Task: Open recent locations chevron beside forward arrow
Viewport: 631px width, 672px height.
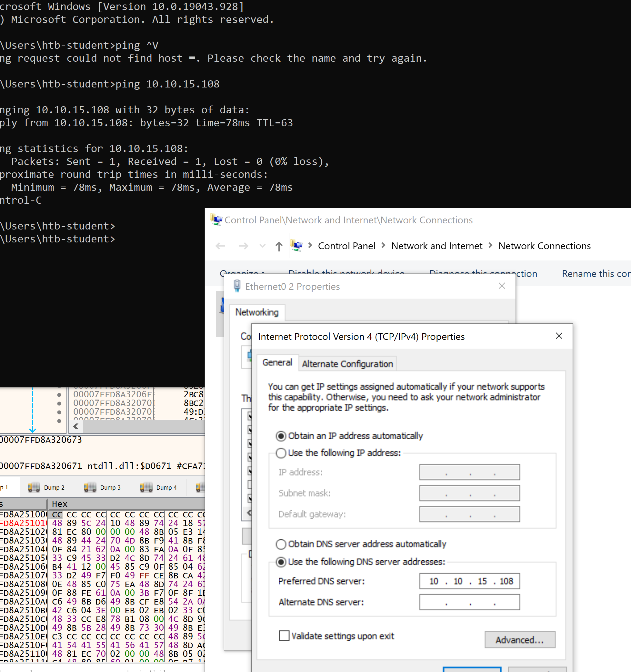Action: click(263, 246)
